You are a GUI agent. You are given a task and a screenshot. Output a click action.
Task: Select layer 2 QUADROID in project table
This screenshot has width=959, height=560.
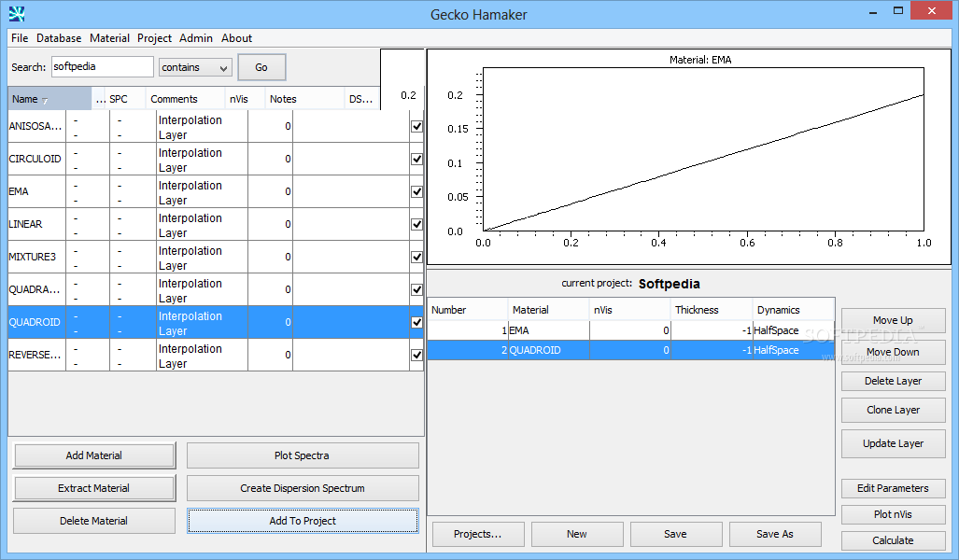pyautogui.click(x=630, y=350)
